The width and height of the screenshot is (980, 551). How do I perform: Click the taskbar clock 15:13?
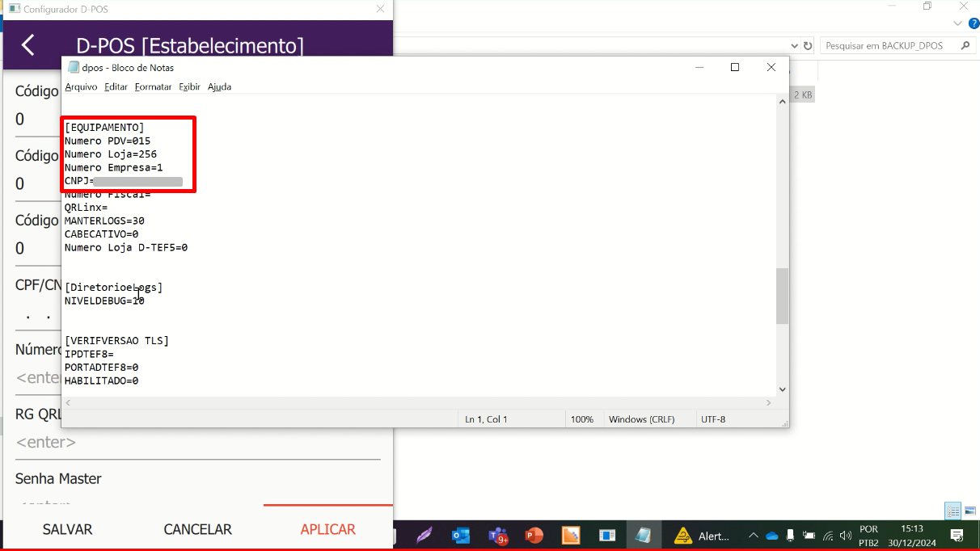[x=912, y=528]
